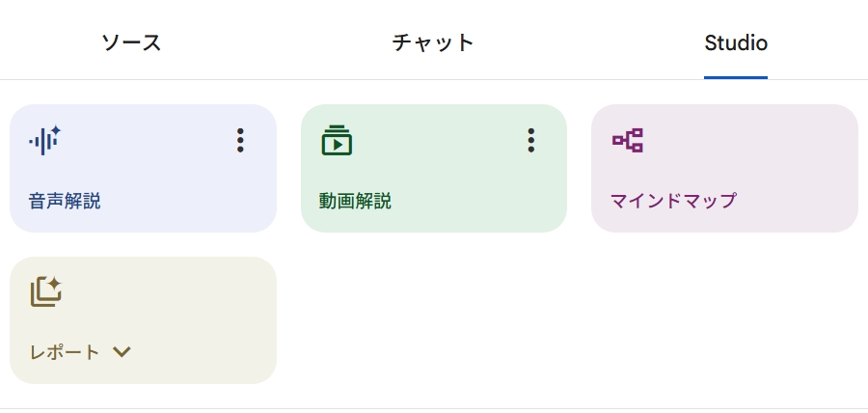Switch to the チャット tab
Image resolution: width=868 pixels, height=413 pixels.
click(433, 42)
